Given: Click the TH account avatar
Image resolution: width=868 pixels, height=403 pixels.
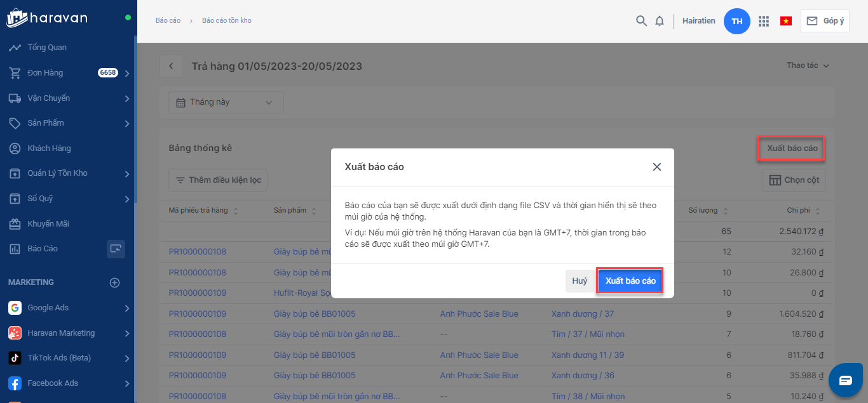Looking at the screenshot, I should (737, 21).
